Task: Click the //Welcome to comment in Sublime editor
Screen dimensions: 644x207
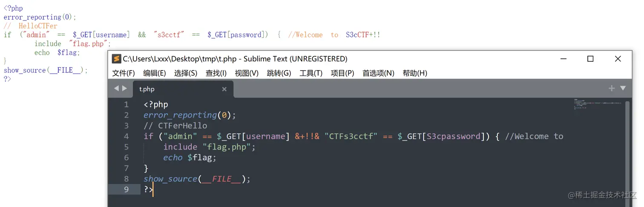Action: 534,136
